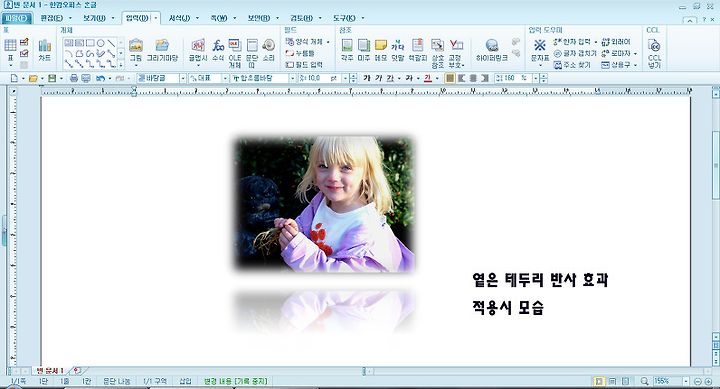Open the 파일(F) menu
This screenshot has width=720, height=389.
tap(17, 18)
